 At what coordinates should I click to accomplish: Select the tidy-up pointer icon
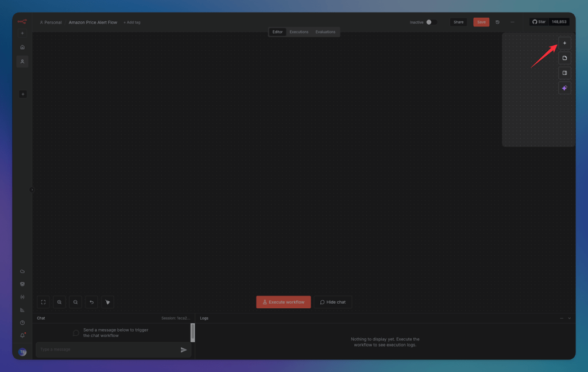pyautogui.click(x=107, y=302)
